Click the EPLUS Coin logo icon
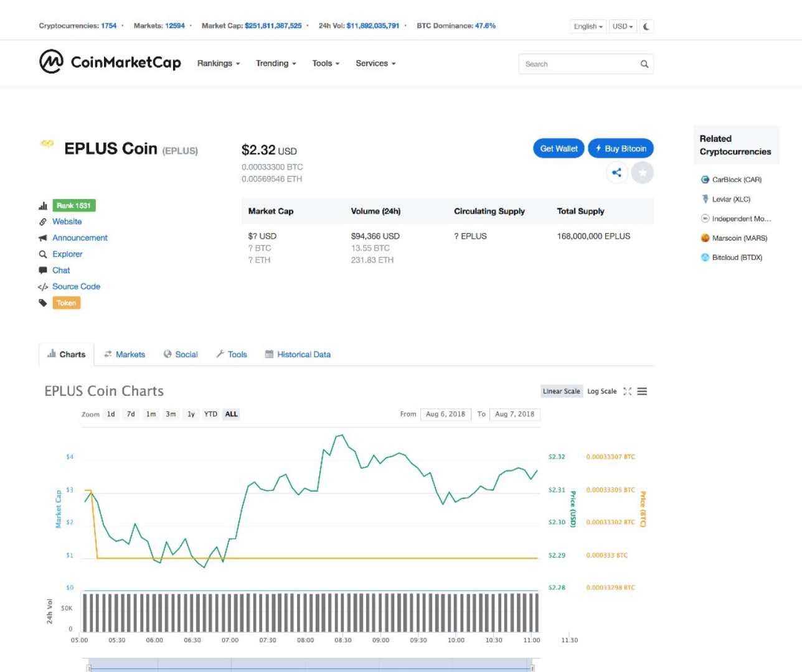Screen dimensions: 802x672 point(47,144)
